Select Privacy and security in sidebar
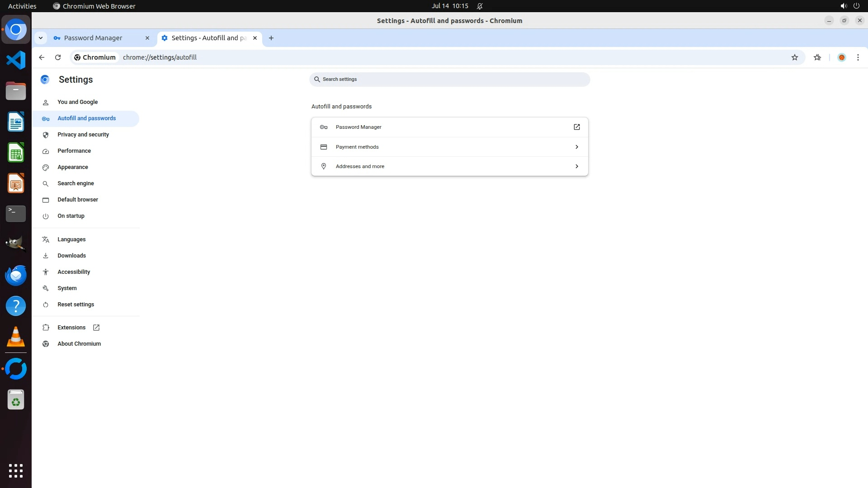Image resolution: width=868 pixels, height=488 pixels. click(x=83, y=135)
